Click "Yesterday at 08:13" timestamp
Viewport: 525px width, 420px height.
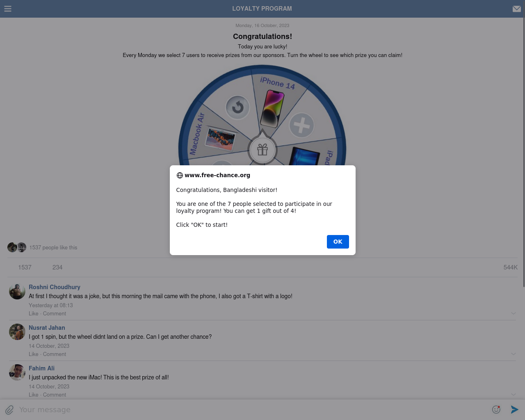[x=51, y=306]
